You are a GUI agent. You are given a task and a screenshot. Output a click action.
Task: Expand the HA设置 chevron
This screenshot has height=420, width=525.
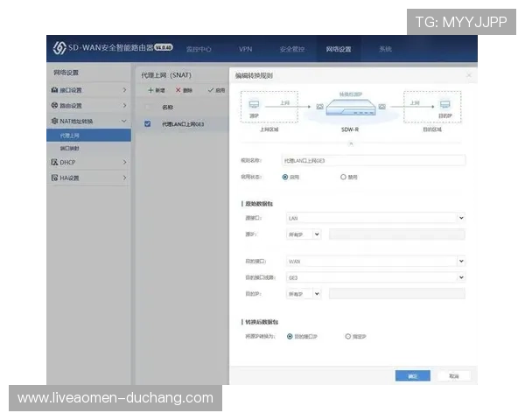pos(124,178)
